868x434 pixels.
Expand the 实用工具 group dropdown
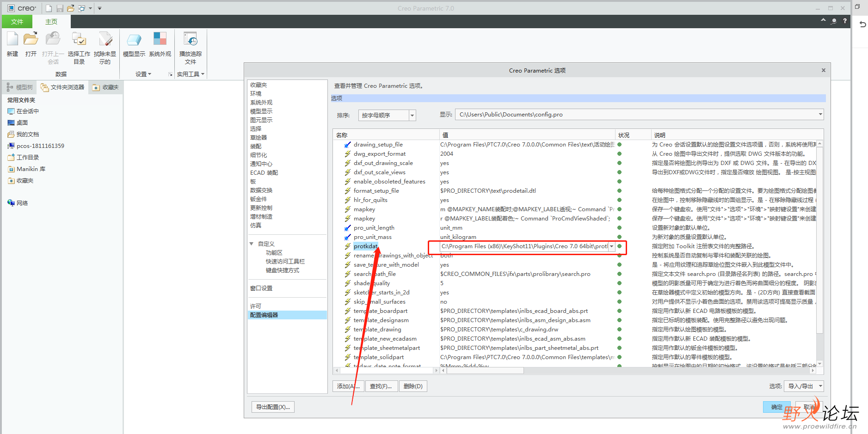click(x=191, y=74)
